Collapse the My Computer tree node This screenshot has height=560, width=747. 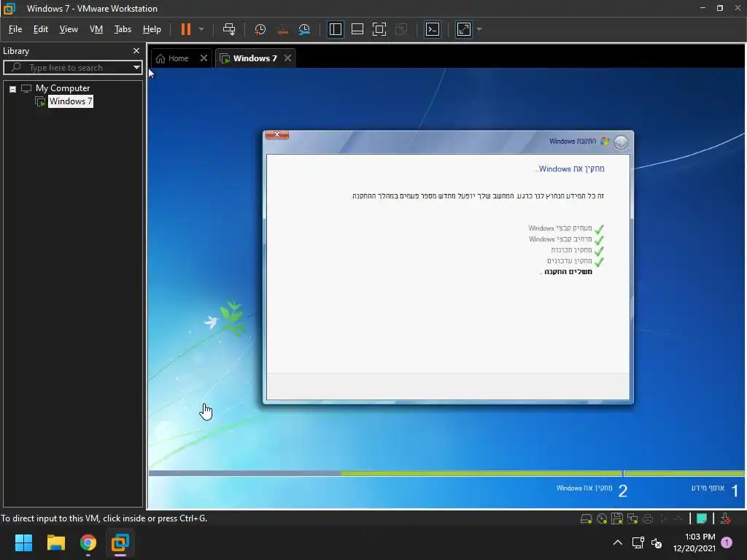click(13, 89)
